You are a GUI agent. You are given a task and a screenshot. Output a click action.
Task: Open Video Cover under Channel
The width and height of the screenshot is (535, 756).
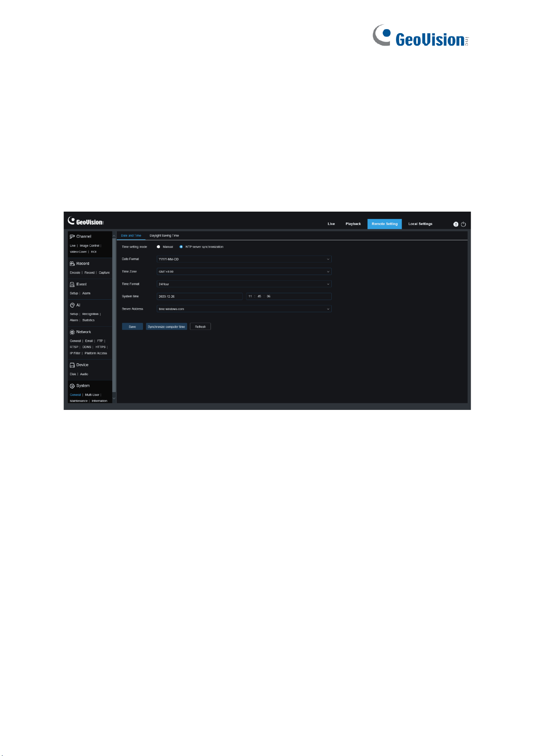[78, 252]
